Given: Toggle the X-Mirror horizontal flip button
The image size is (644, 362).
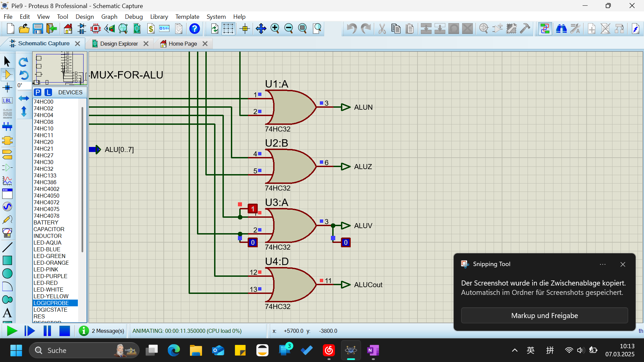Looking at the screenshot, I should click(23, 98).
